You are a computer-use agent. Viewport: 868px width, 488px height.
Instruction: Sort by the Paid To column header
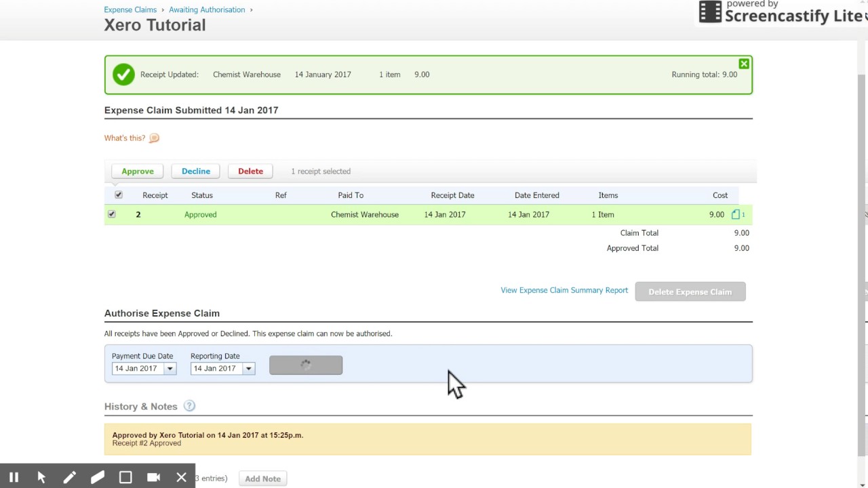pyautogui.click(x=351, y=195)
